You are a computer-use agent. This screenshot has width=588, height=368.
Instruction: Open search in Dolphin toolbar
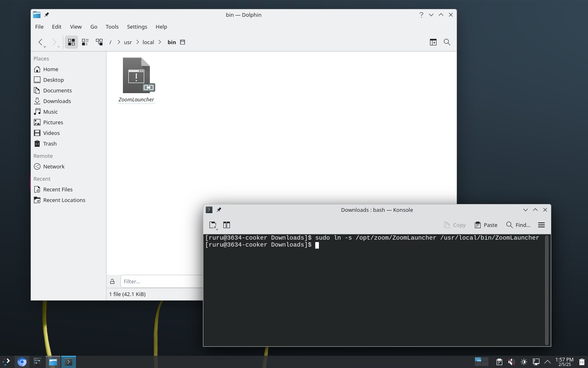(x=447, y=42)
